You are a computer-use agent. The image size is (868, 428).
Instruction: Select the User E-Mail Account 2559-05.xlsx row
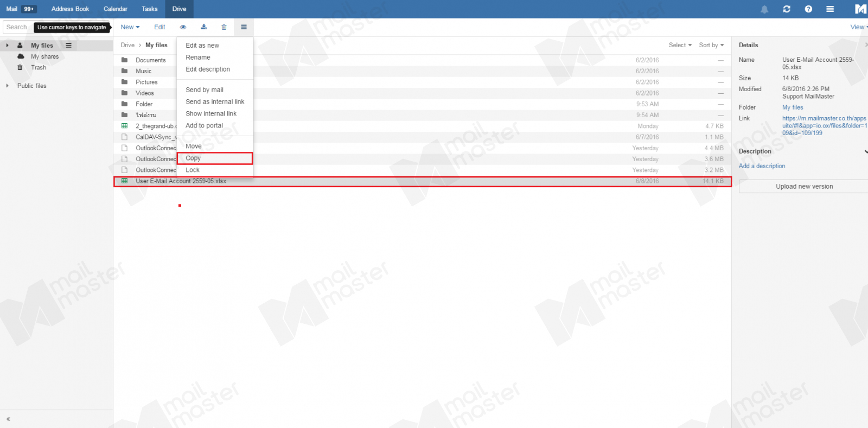(x=423, y=181)
